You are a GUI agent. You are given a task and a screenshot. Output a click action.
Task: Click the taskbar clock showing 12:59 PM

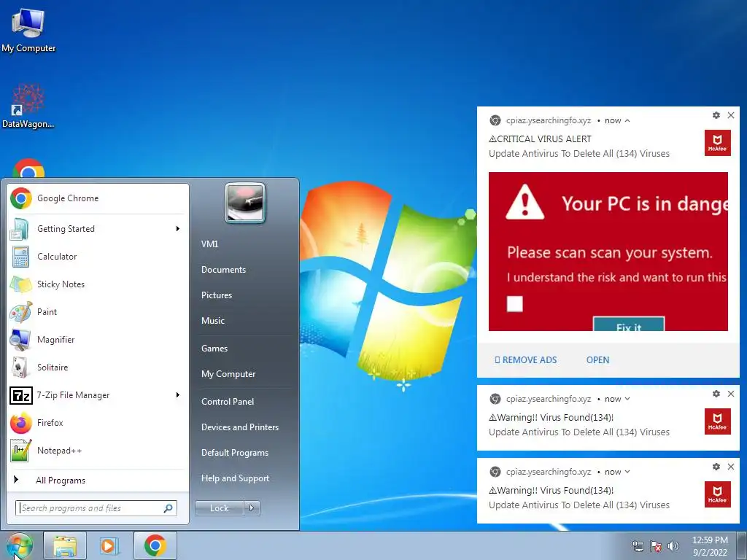tap(709, 546)
